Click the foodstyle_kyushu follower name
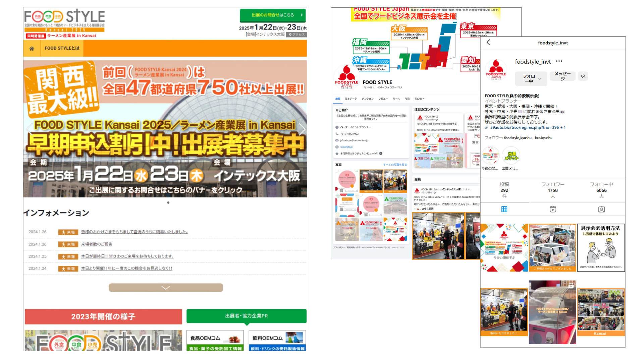 click(x=518, y=138)
